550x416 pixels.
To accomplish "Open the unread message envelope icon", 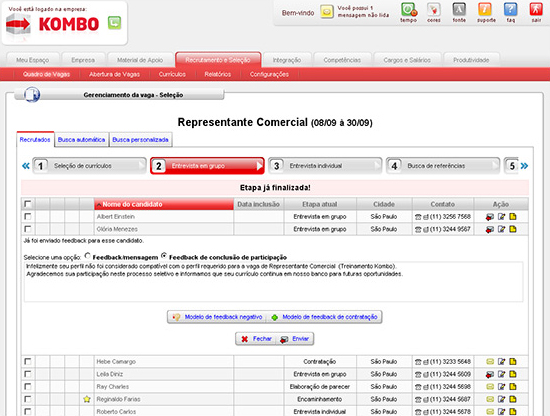I will 327,12.
